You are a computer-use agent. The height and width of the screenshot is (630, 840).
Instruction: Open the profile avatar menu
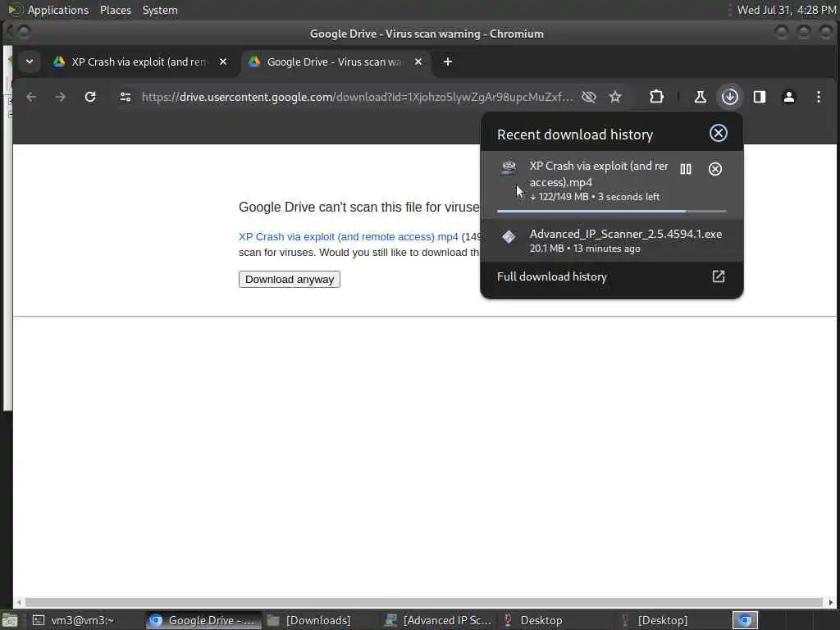[x=788, y=97]
